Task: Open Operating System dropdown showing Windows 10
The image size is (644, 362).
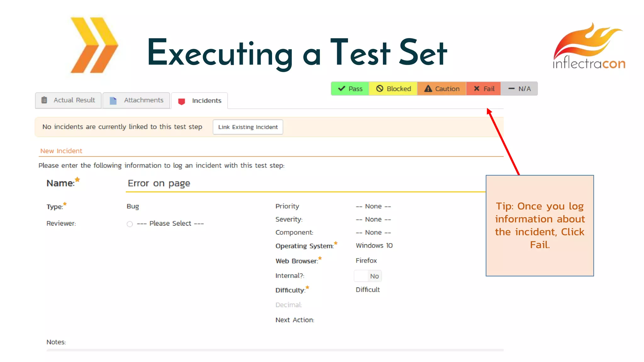Action: [374, 245]
